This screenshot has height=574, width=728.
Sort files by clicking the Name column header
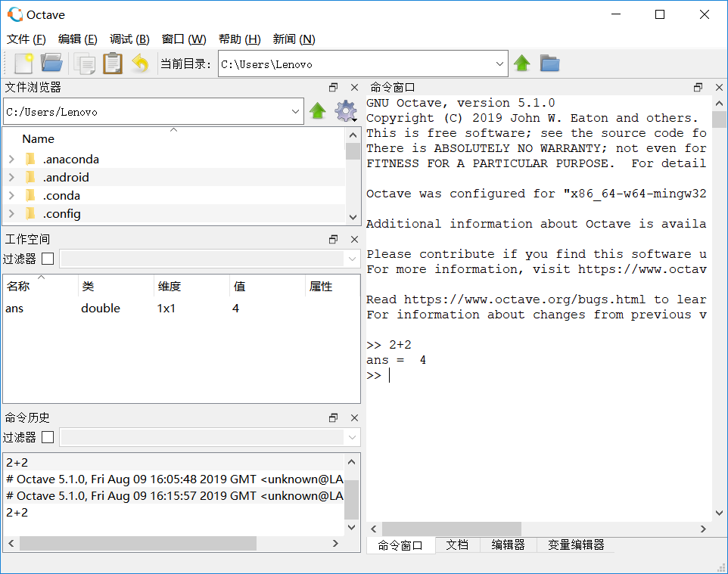pos(38,138)
